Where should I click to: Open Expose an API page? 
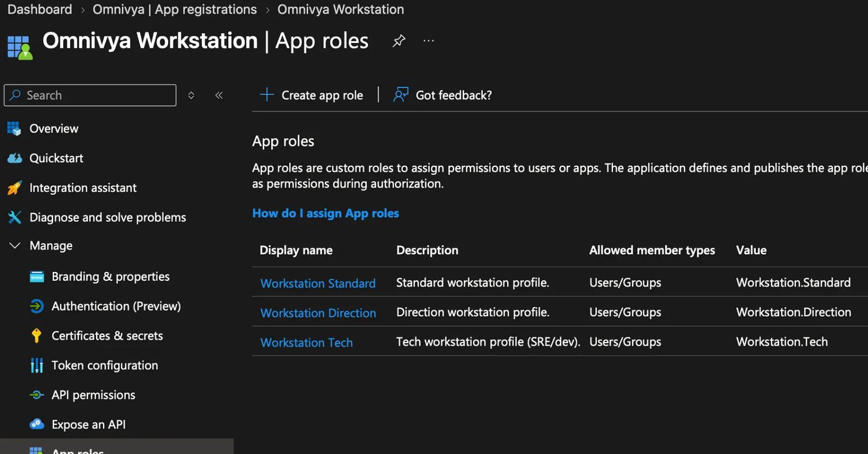point(88,424)
